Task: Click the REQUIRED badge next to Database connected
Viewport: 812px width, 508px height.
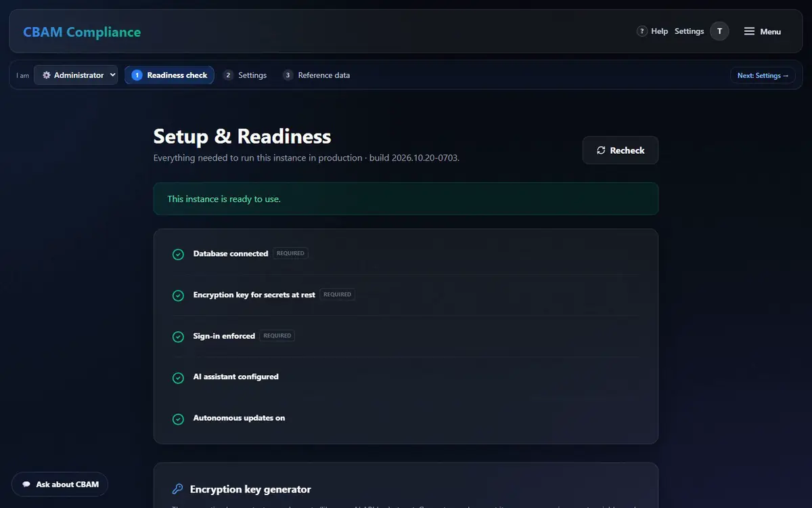Action: coord(290,253)
